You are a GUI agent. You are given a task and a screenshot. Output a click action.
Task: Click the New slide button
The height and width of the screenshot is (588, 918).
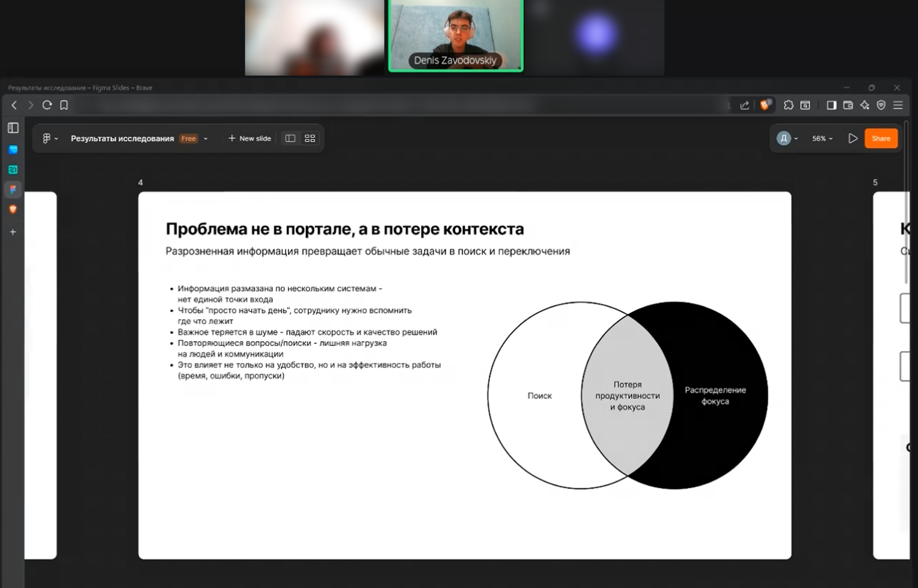(249, 138)
